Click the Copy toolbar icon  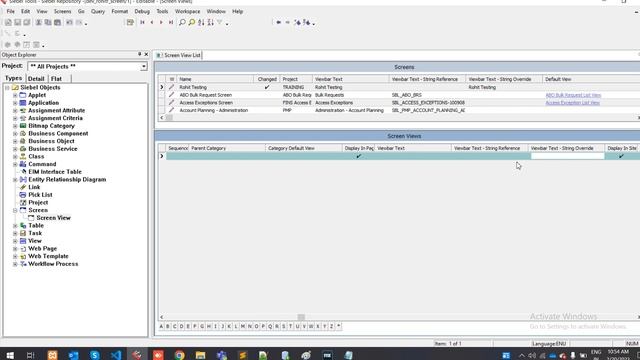tap(48, 22)
